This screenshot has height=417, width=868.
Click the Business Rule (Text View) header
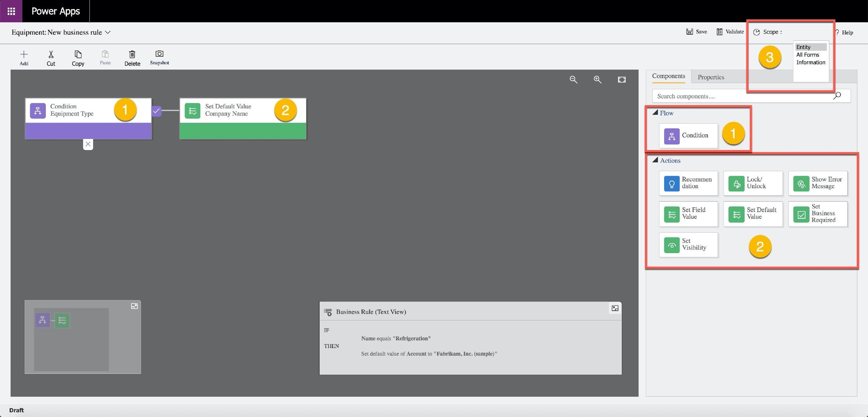371,312
